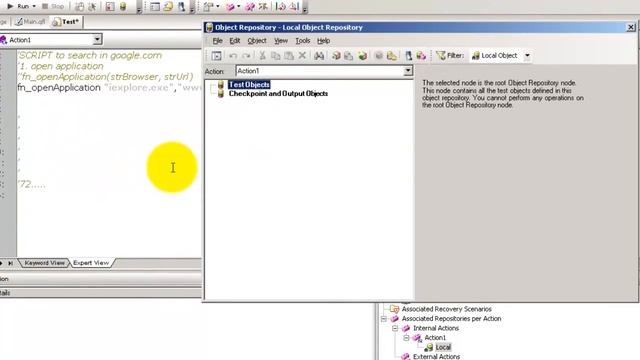Open the Object menu in Object Repository
640x360 pixels.
pos(257,41)
